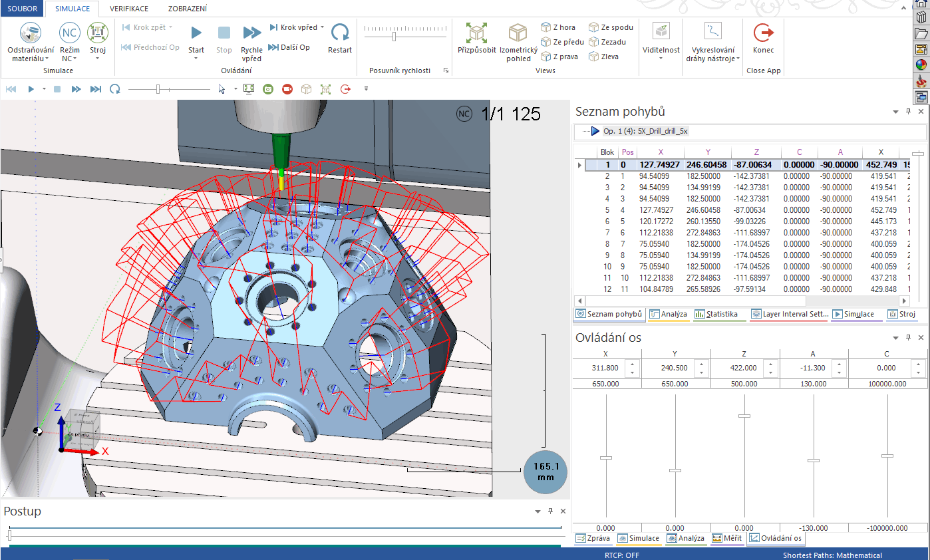Image resolution: width=930 pixels, height=560 pixels.
Task: Toggle Režim NC mode
Action: tap(69, 33)
